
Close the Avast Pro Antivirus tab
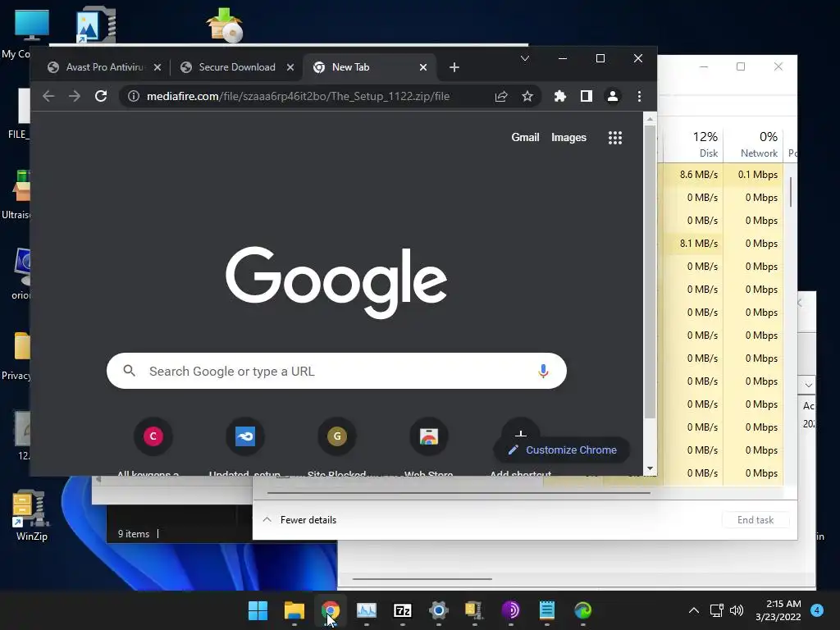point(157,67)
